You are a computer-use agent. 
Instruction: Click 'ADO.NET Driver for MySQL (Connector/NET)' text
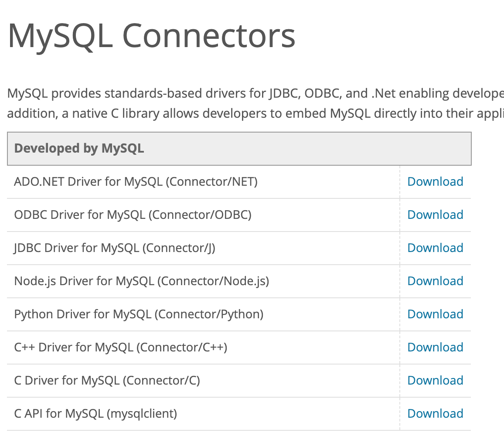(136, 182)
